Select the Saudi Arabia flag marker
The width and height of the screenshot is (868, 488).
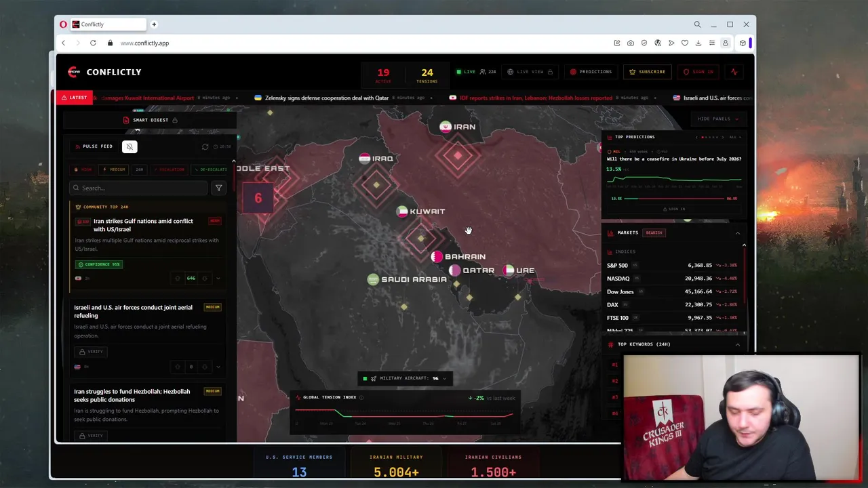[373, 279]
